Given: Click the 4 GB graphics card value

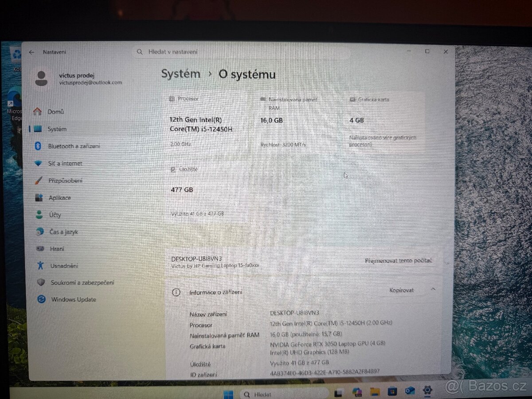Looking at the screenshot, I should pos(356,120).
